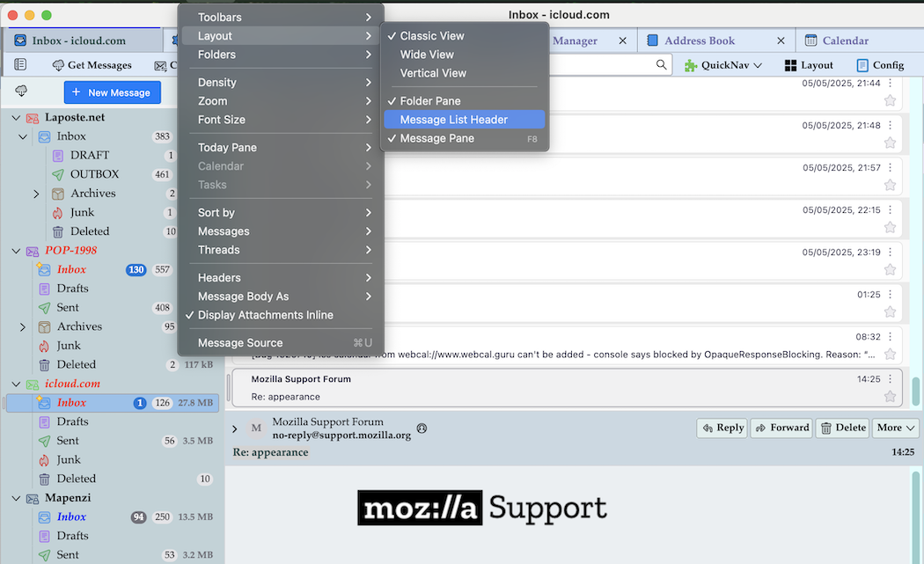Open POP-1998 Inbox folder
Image resolution: width=924 pixels, height=564 pixels.
(71, 270)
